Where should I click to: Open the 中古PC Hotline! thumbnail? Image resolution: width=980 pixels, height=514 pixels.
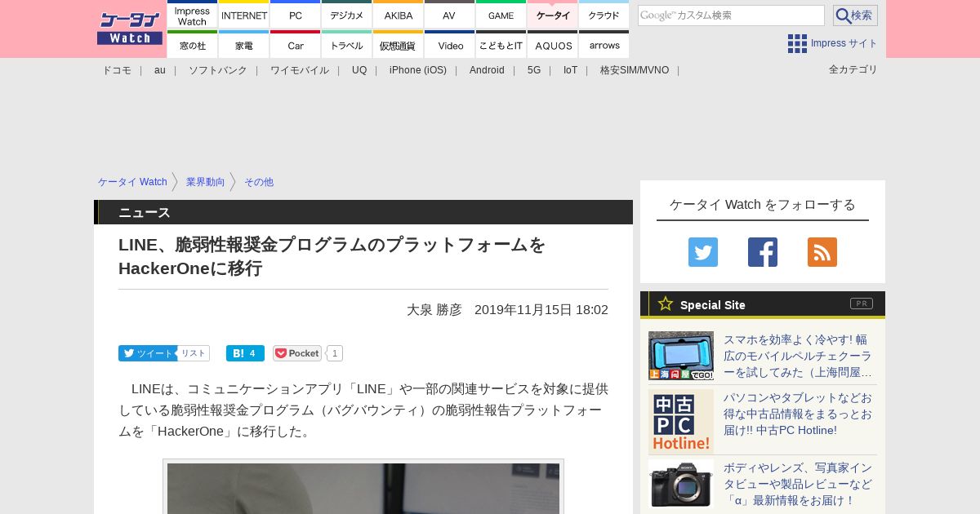681,421
